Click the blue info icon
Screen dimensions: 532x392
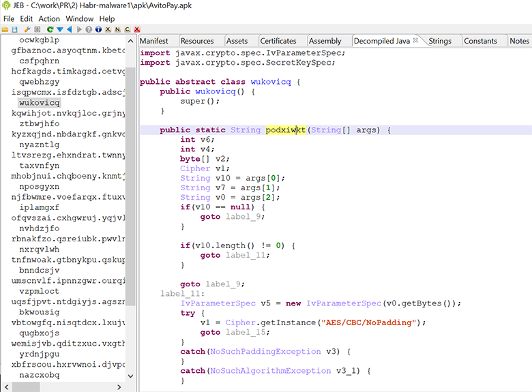click(98, 29)
